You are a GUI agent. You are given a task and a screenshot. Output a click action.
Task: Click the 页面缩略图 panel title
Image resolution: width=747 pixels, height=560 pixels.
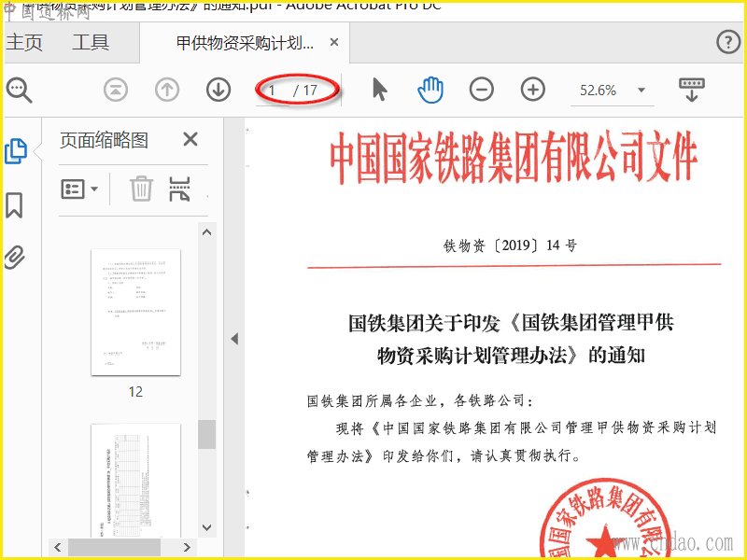pos(105,140)
